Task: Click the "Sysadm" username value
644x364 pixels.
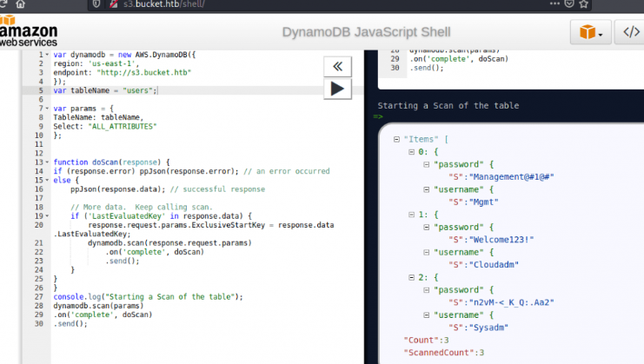Action: [488, 328]
